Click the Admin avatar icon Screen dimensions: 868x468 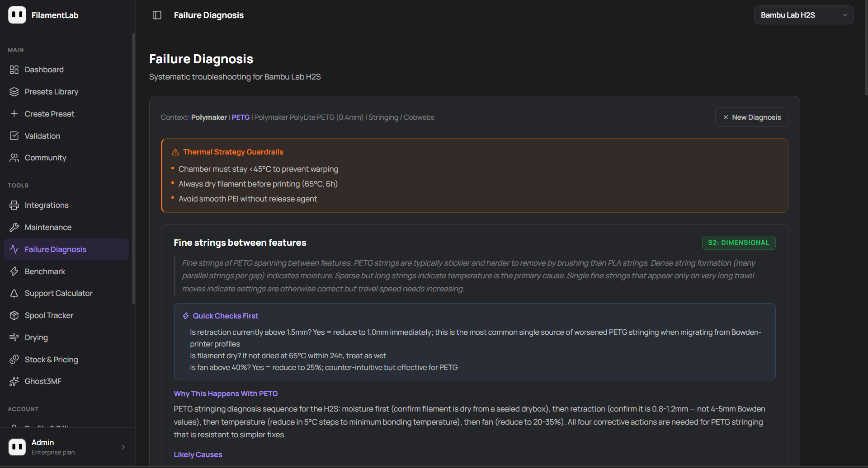(x=17, y=447)
